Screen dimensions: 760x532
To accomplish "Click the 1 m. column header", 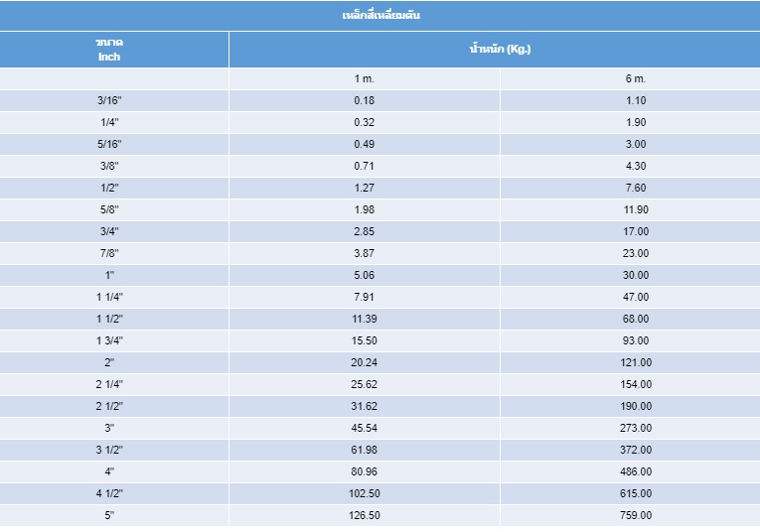I will pos(365,78).
